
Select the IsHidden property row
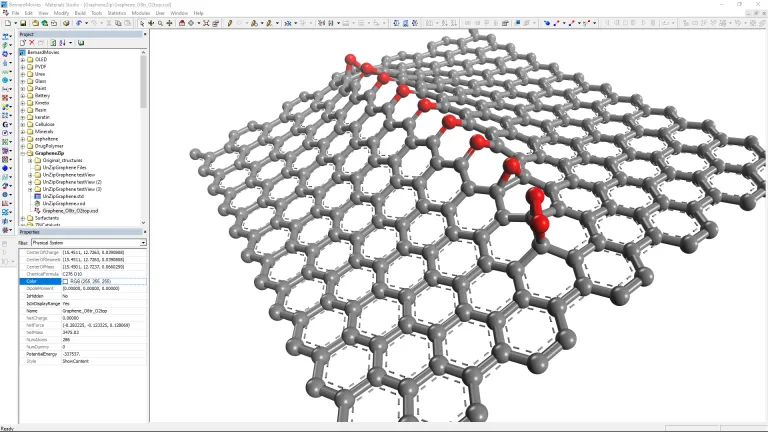click(35, 296)
